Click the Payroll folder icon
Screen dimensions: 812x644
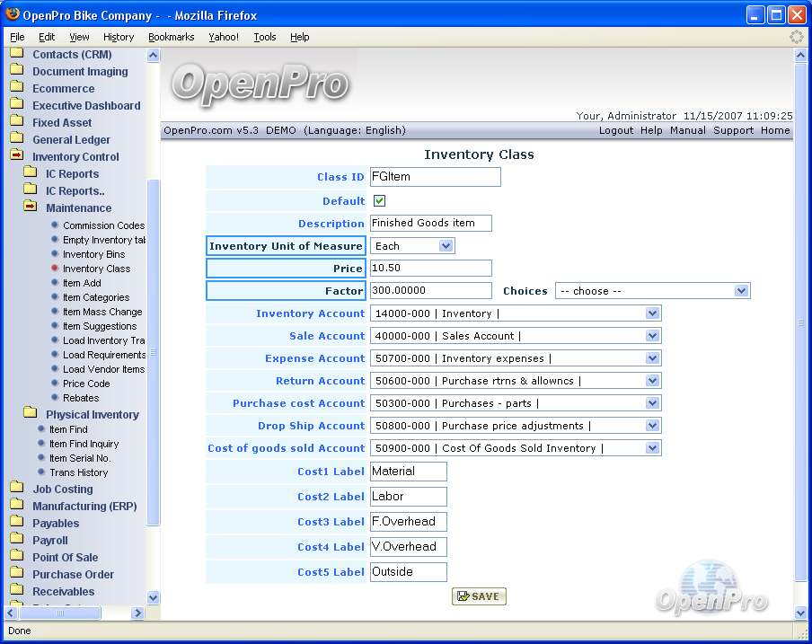pos(16,541)
